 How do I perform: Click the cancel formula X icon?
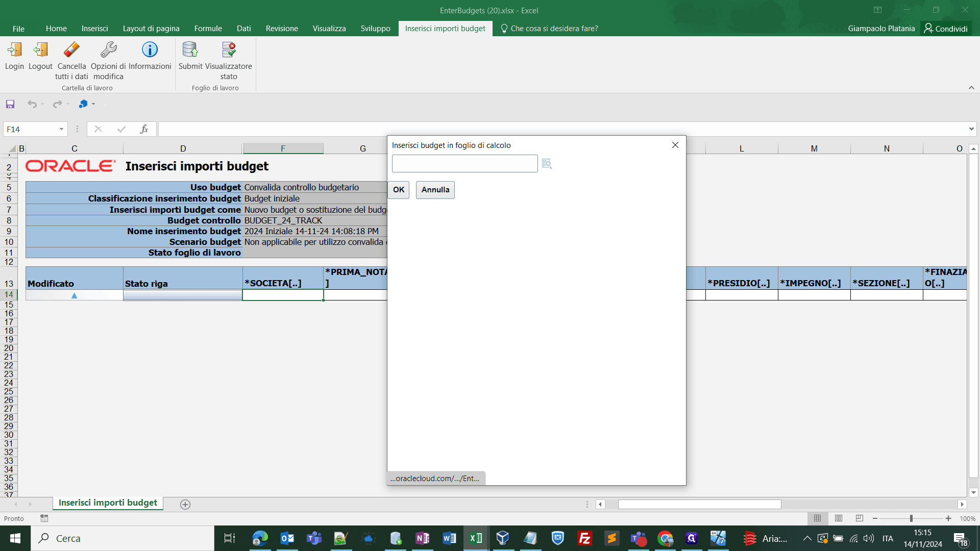pos(98,129)
